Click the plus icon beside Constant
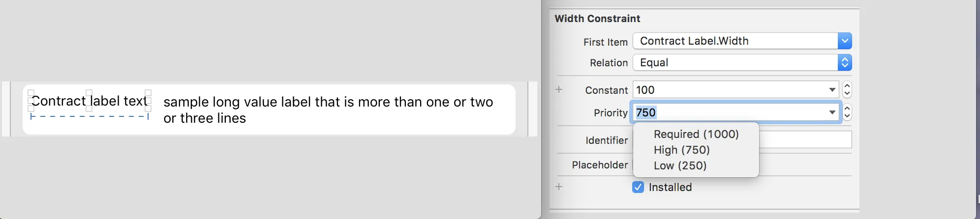The height and width of the screenshot is (219, 980). [x=559, y=89]
